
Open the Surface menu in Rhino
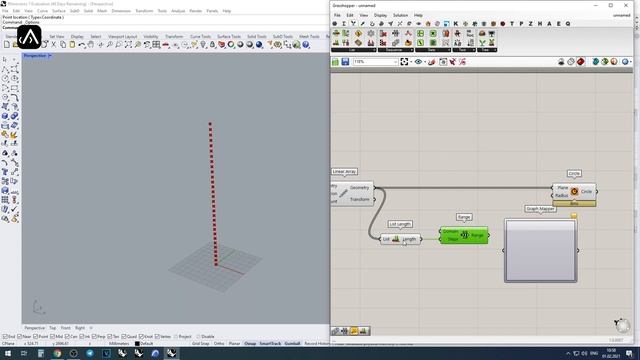pos(58,11)
